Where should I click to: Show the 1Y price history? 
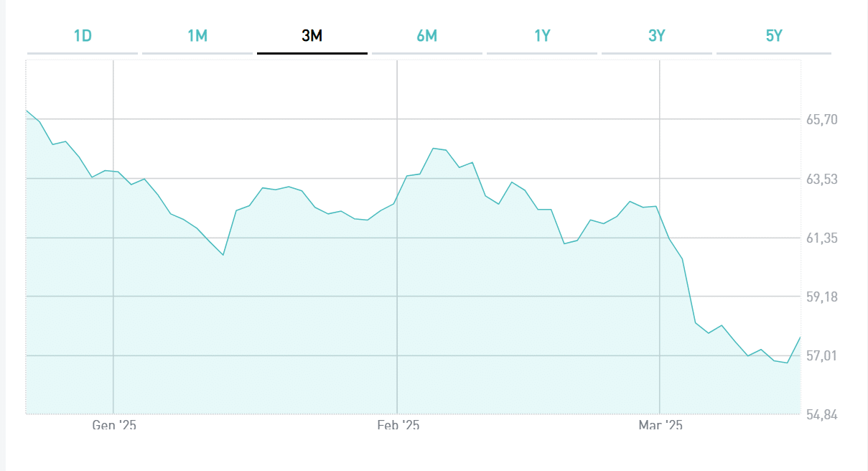click(x=542, y=36)
